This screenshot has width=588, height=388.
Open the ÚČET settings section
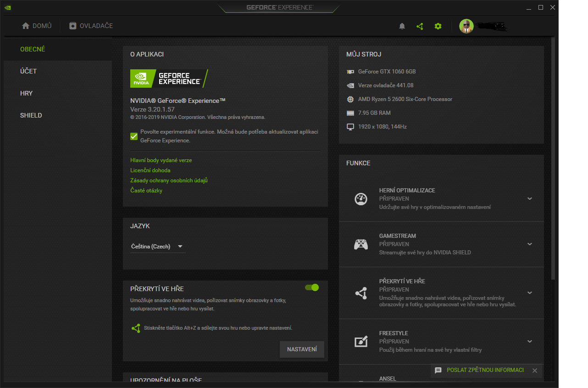(x=58, y=71)
